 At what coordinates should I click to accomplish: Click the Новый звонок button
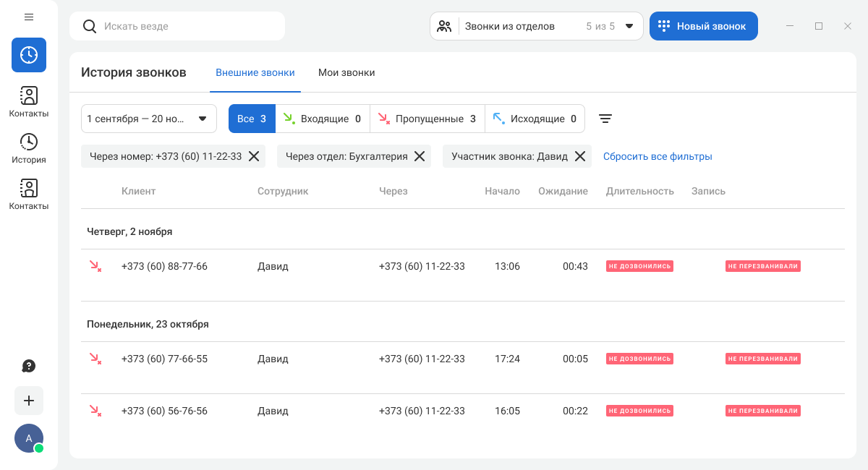(x=703, y=26)
